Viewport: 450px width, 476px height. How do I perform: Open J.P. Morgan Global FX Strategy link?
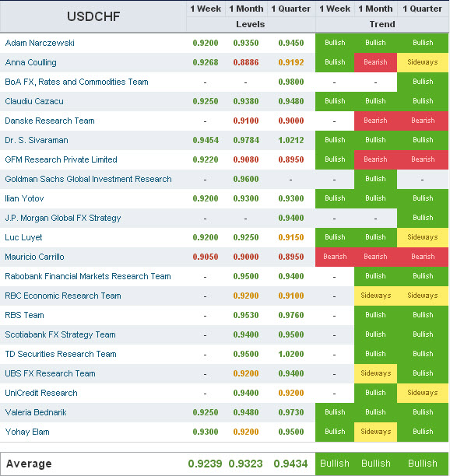tap(63, 218)
